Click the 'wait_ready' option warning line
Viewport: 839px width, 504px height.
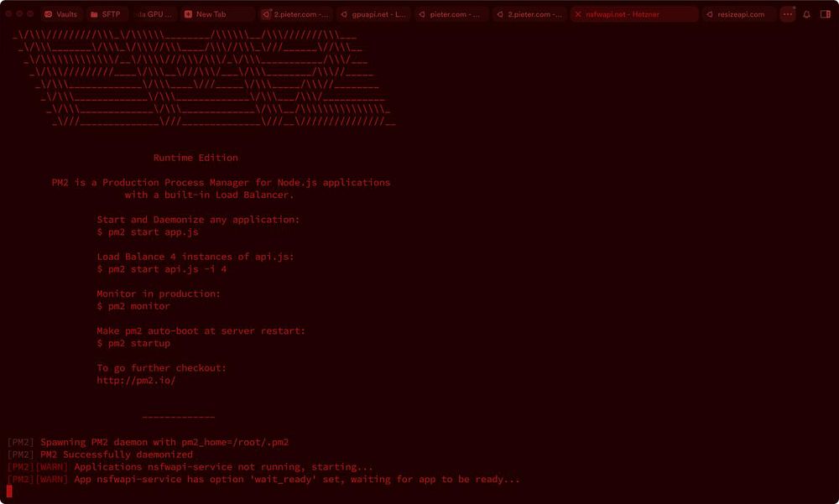click(263, 480)
